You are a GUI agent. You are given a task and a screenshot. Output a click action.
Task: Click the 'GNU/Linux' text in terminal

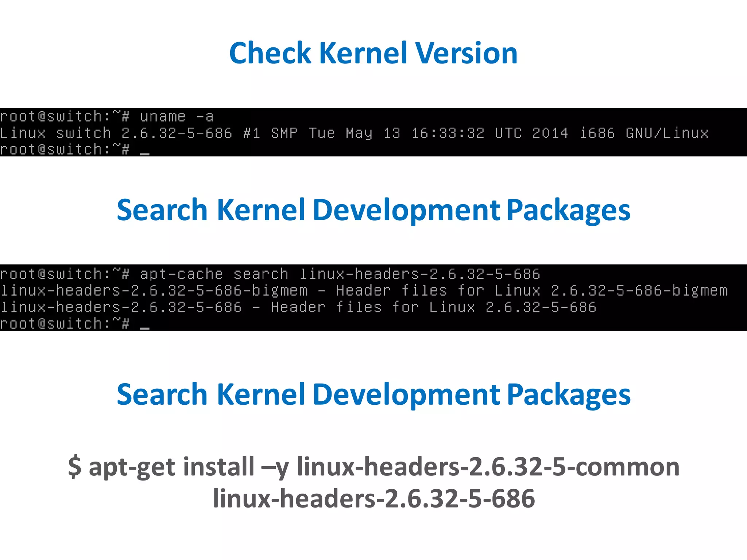click(x=667, y=133)
